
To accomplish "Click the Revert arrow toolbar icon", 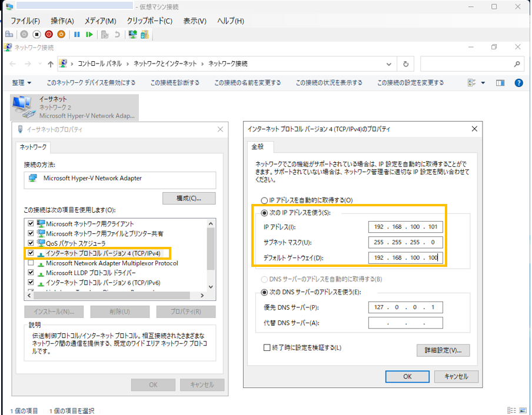I will 117,34.
